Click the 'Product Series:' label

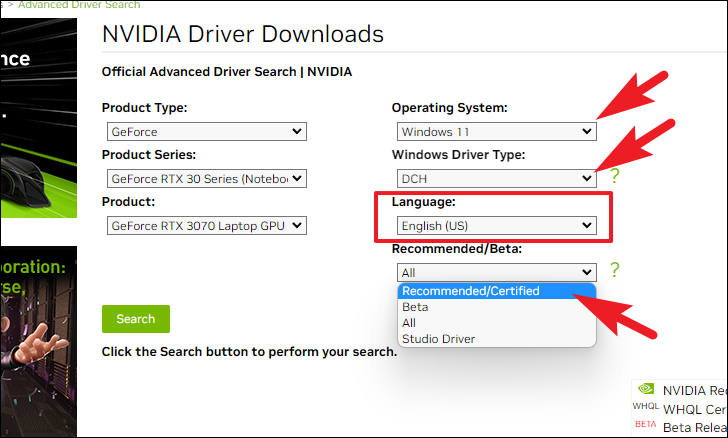click(x=149, y=155)
